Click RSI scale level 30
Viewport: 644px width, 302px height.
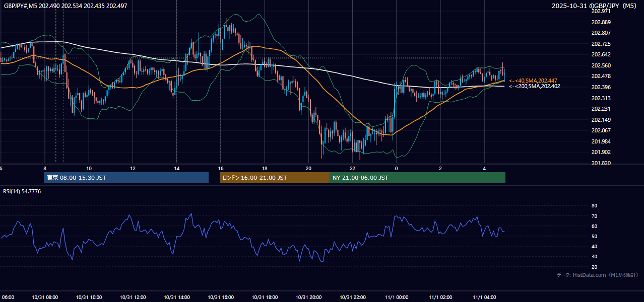click(594, 257)
